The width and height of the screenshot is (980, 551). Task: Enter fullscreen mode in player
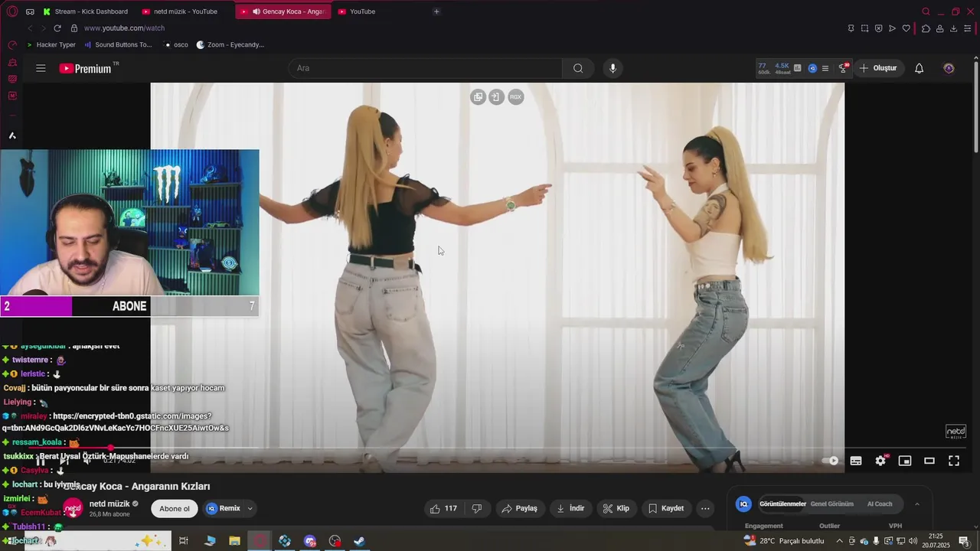(954, 461)
